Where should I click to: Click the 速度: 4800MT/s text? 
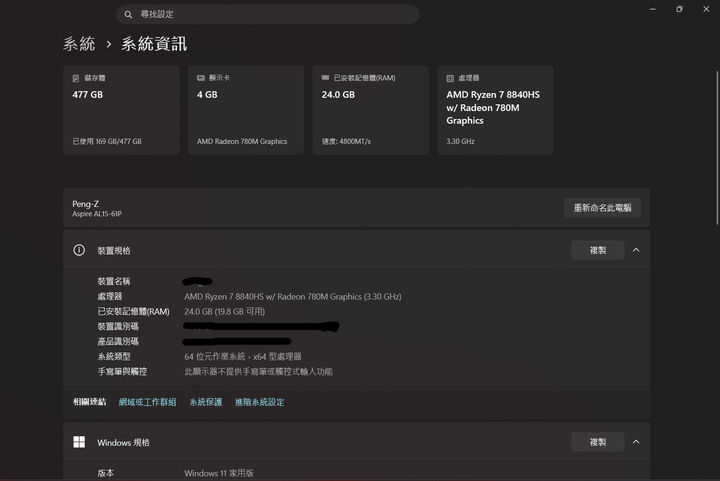click(x=346, y=141)
